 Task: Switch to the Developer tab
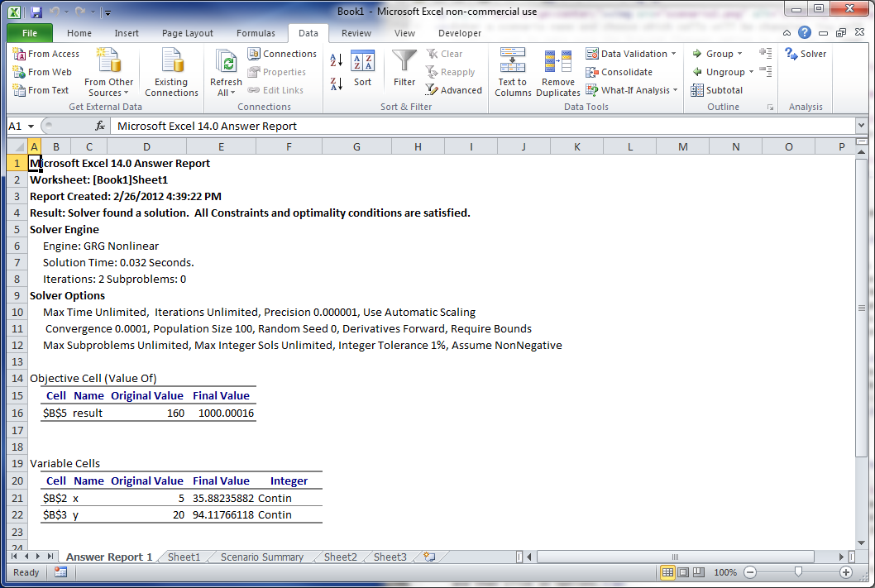(460, 33)
